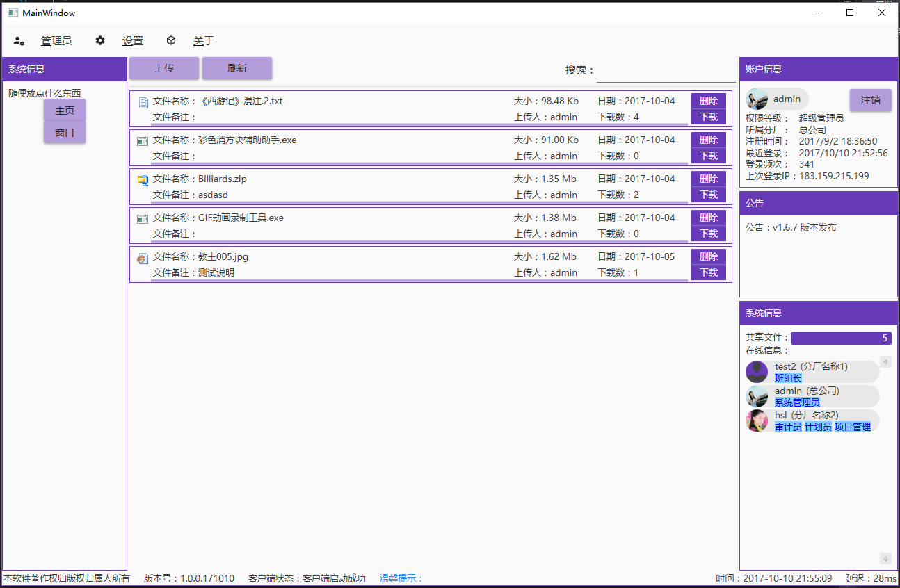
Task: Click admin avatar in account info panel
Action: (757, 99)
